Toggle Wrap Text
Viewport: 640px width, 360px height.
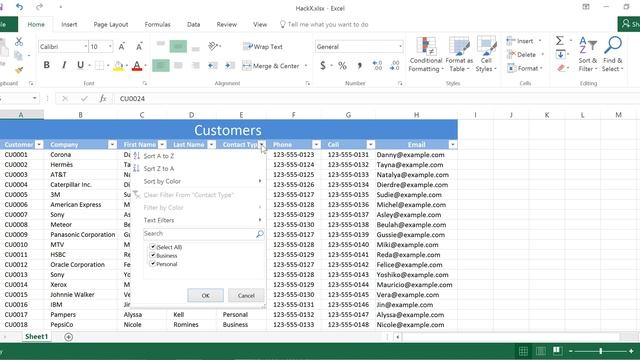[x=262, y=47]
